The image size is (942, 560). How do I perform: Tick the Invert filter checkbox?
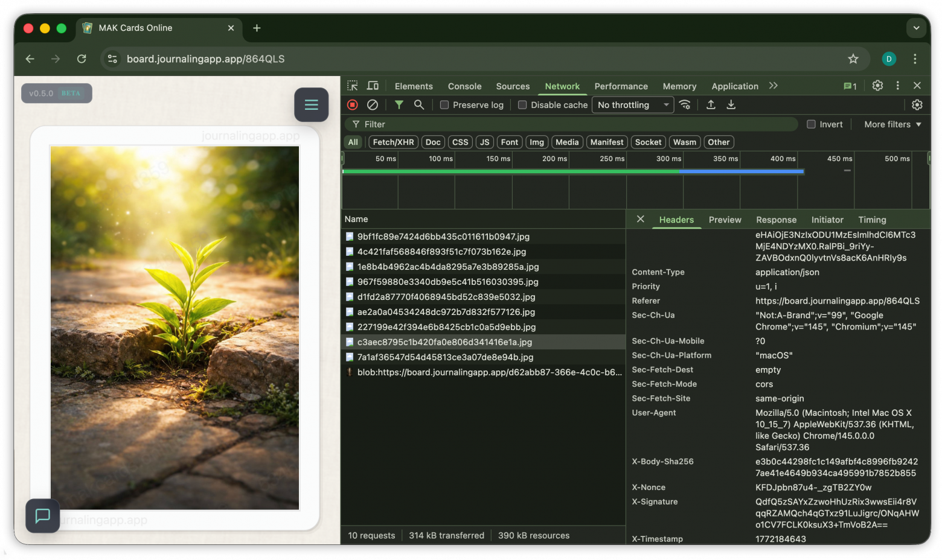click(x=811, y=124)
